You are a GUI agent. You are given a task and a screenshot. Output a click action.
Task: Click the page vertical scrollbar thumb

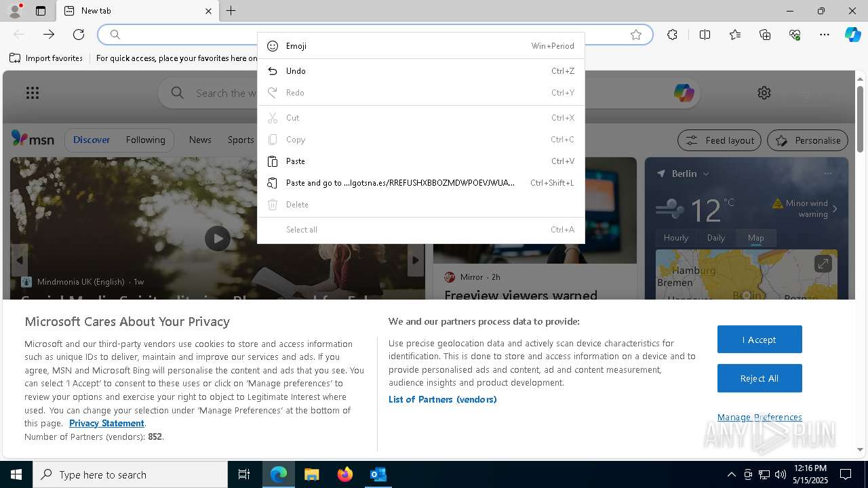tap(861, 119)
